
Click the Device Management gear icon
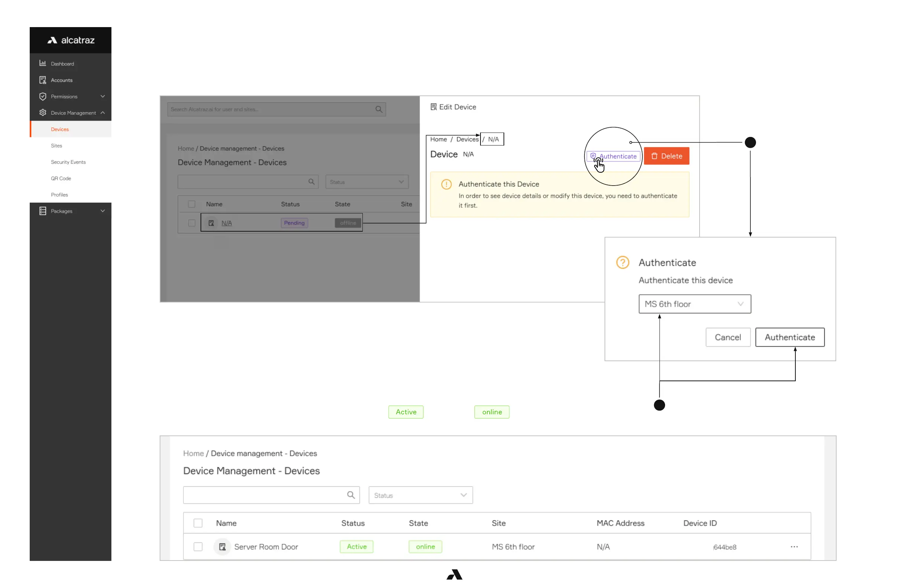click(42, 112)
